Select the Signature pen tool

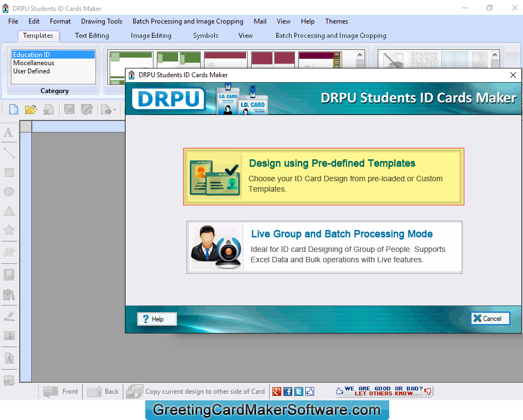(x=9, y=316)
